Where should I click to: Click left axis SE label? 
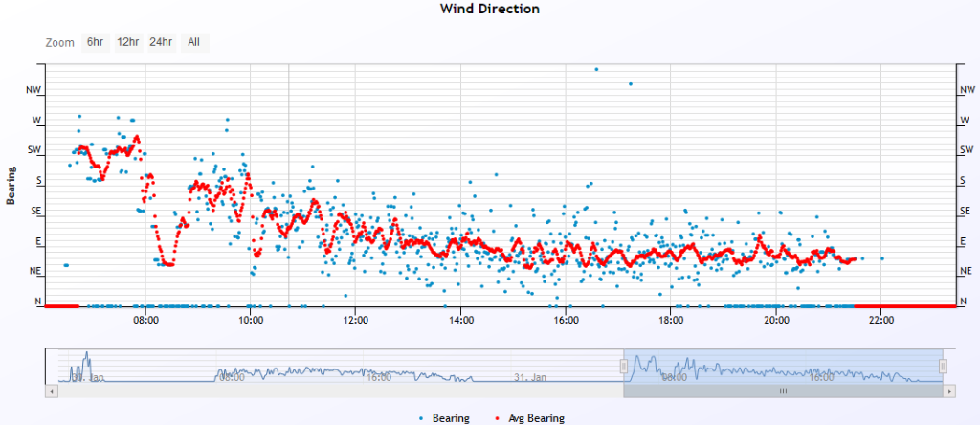click(35, 212)
